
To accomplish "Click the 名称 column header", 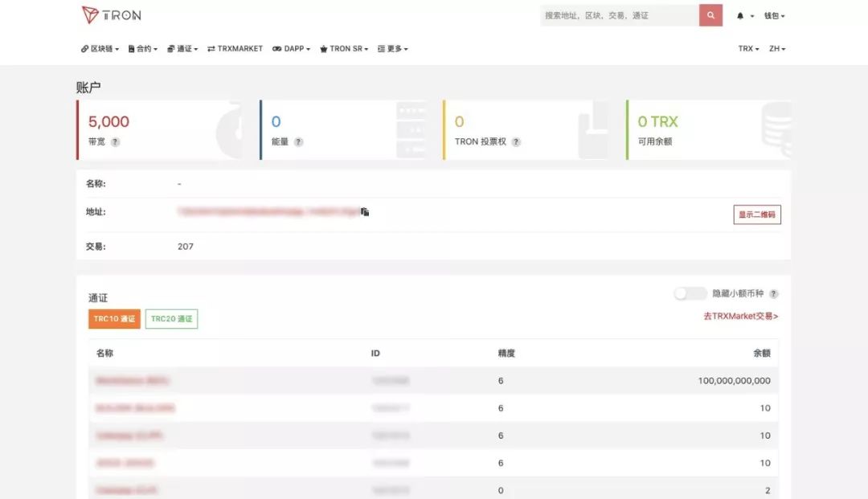I will 104,353.
